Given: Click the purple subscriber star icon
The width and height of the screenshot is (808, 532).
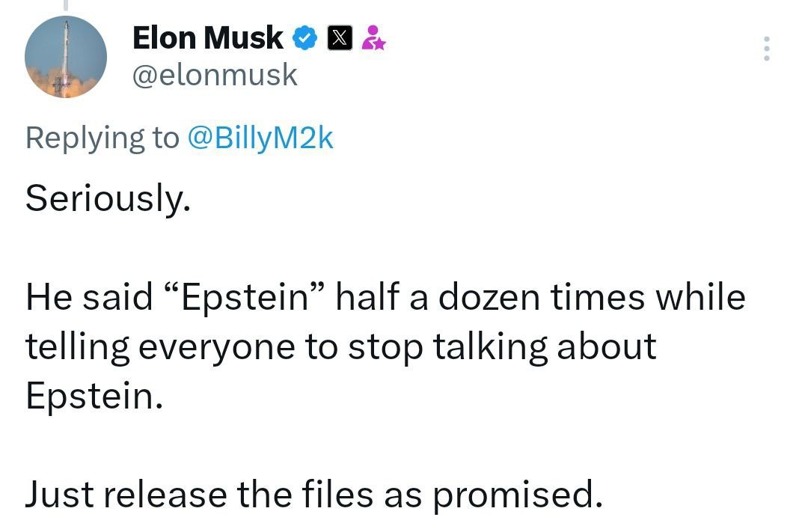Looking at the screenshot, I should pyautogui.click(x=373, y=38).
